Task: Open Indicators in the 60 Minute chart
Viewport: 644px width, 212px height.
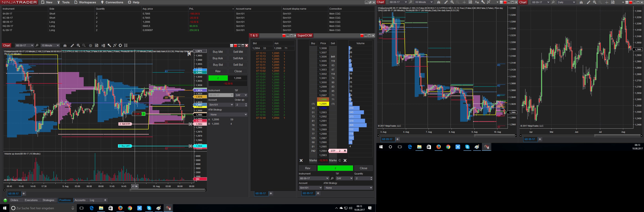Action: click(483, 2)
